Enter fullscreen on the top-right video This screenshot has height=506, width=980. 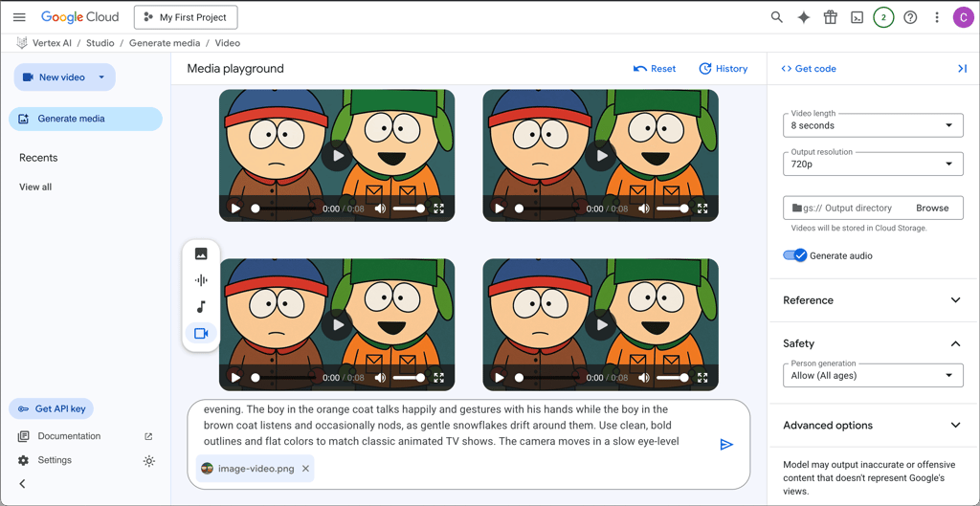pyautogui.click(x=702, y=209)
